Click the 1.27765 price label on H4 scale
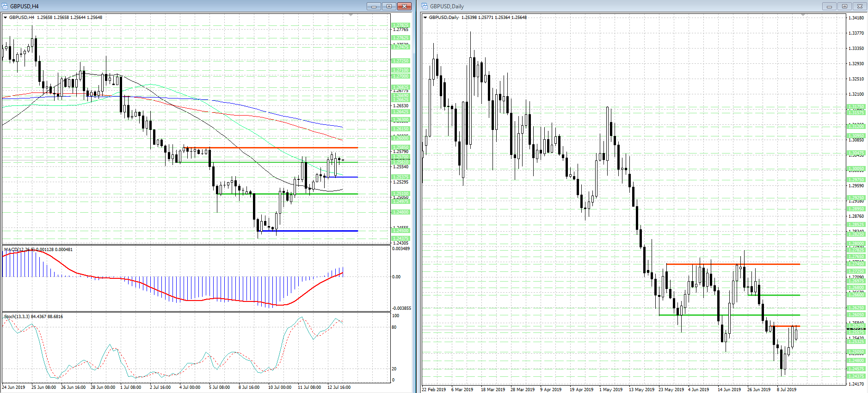This screenshot has height=393, width=868. 400,30
